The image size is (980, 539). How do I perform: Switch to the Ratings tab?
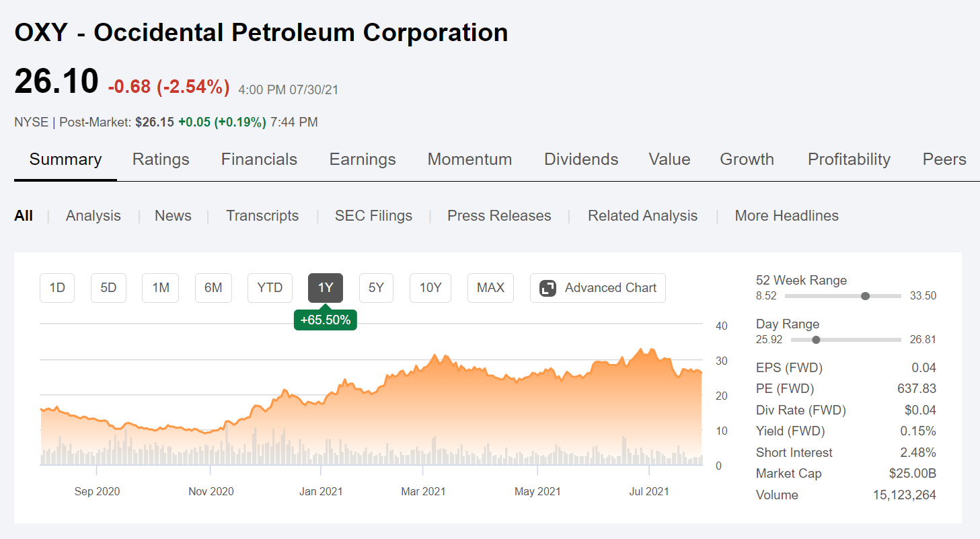click(161, 159)
